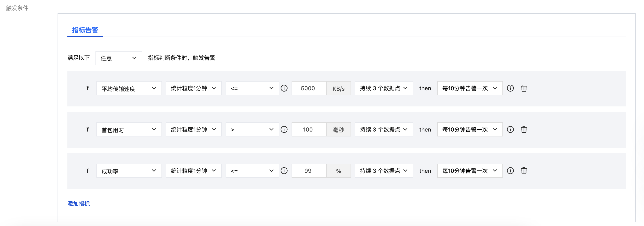
Task: Click the 5000 threshold input field
Action: [309, 88]
